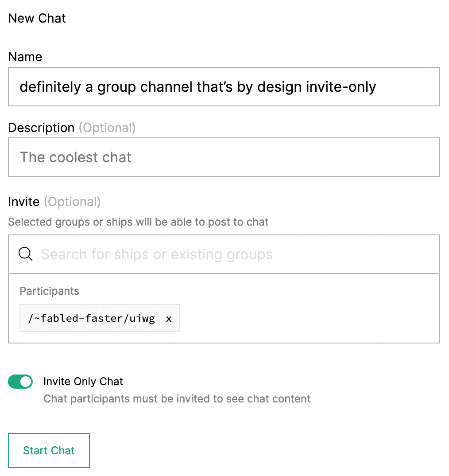The width and height of the screenshot is (449, 476).
Task: Select the /~fabled-faster/uiwg participant chip
Action: tap(89, 318)
